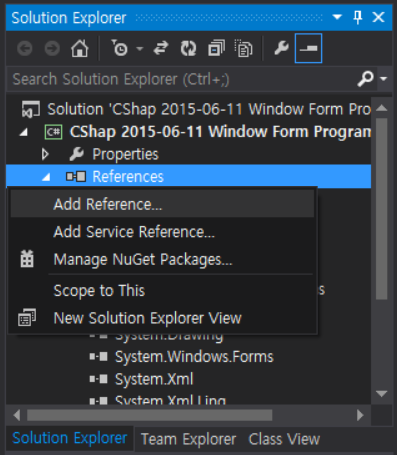
Task: Go to Home view in Solution Explorer
Action: click(x=80, y=48)
